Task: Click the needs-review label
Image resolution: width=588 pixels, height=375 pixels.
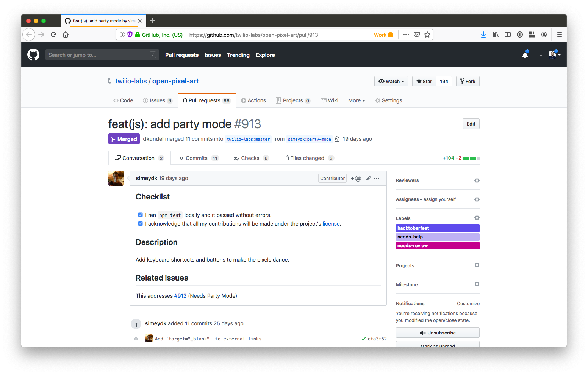Action: [438, 246]
